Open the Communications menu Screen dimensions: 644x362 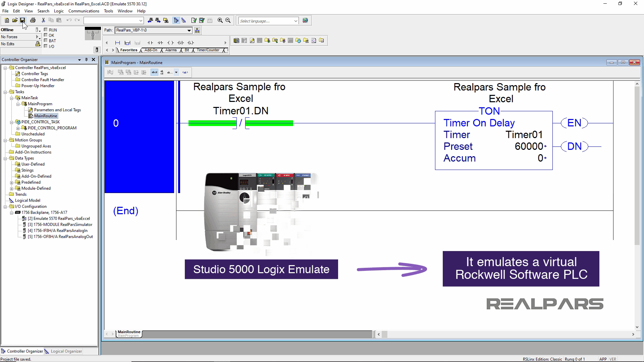[84, 11]
